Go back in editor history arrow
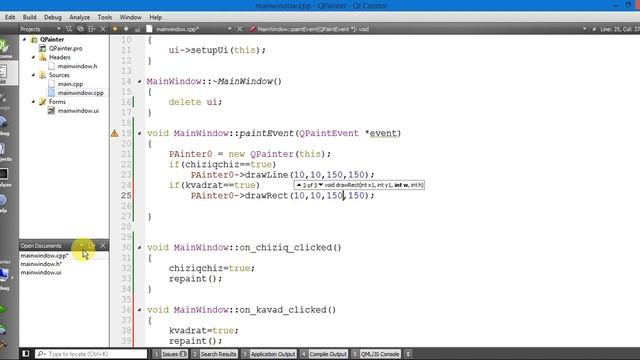The image size is (640, 360). (x=115, y=29)
